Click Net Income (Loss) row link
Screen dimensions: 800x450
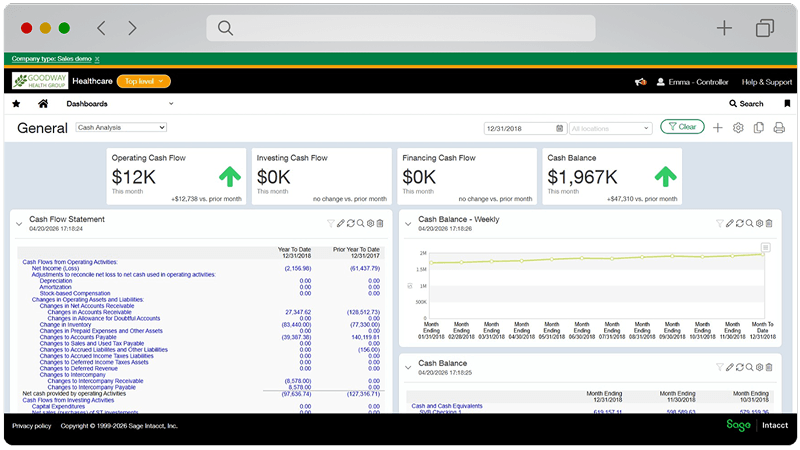(x=55, y=268)
